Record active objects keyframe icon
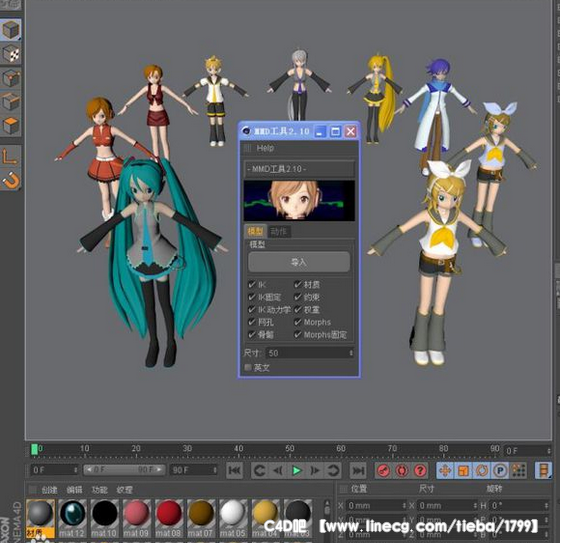The width and height of the screenshot is (564, 543). click(x=383, y=470)
